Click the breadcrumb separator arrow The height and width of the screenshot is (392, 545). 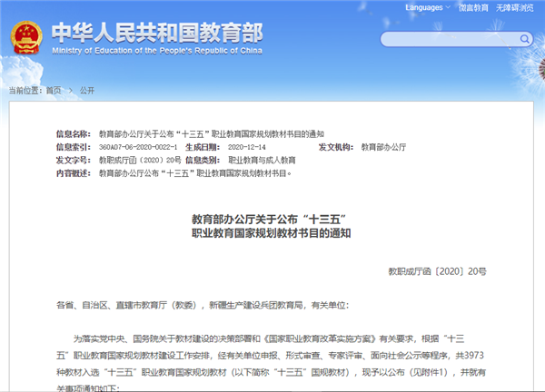(71, 91)
